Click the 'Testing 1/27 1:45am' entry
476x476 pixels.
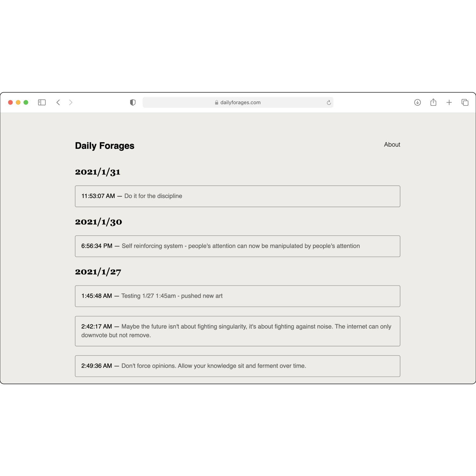click(238, 296)
